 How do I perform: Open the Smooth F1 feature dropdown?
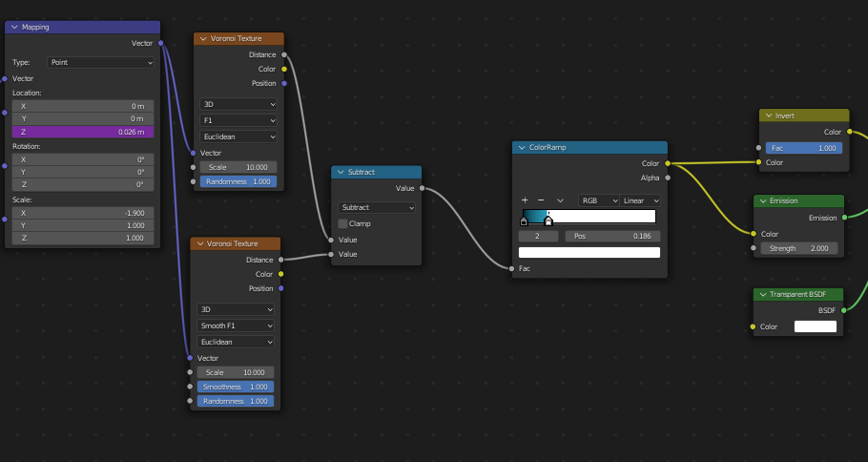[237, 325]
